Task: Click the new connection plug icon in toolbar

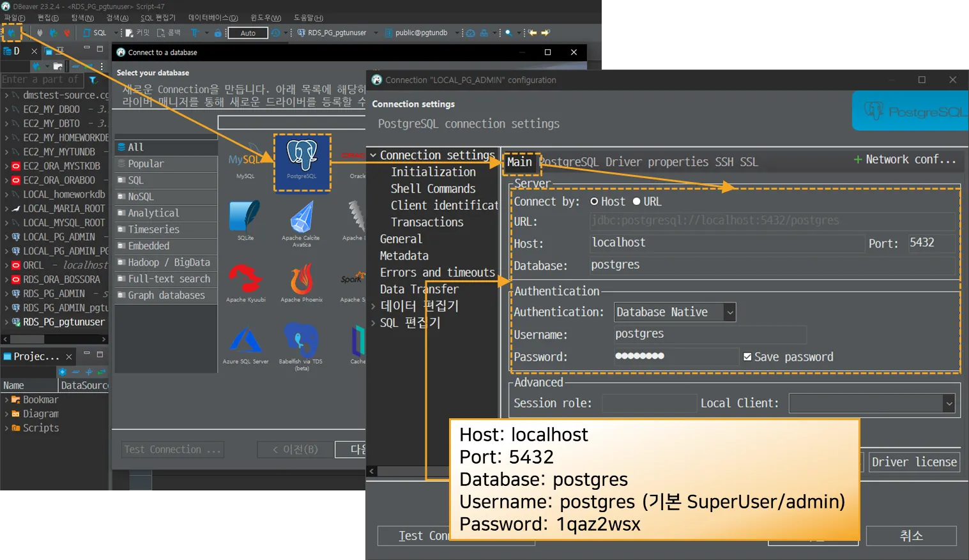Action: click(x=11, y=33)
